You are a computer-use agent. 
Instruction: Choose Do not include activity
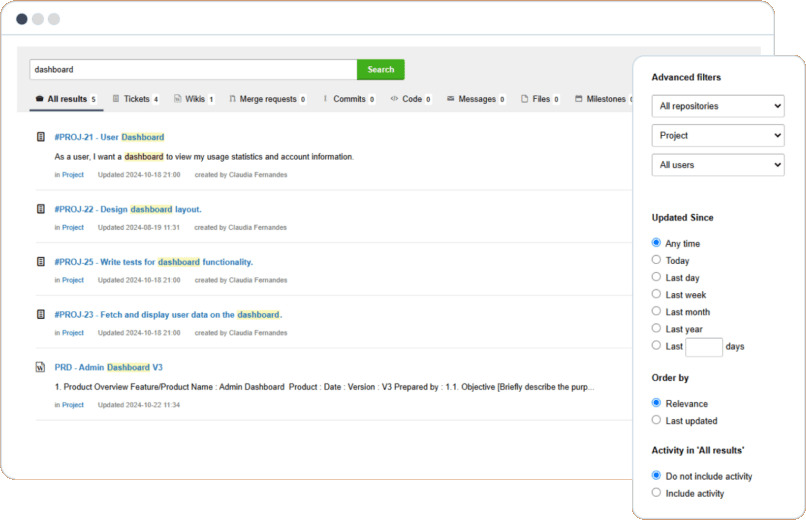tap(656, 475)
